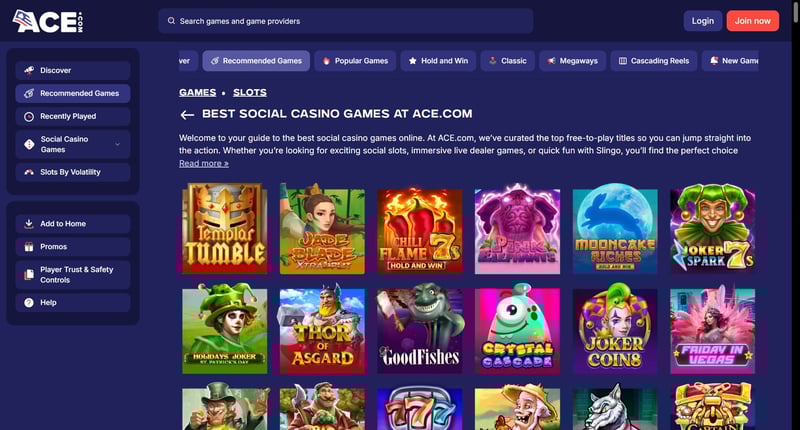Open the Megaways category tab
Viewport: 800px width, 430px height.
click(x=572, y=61)
